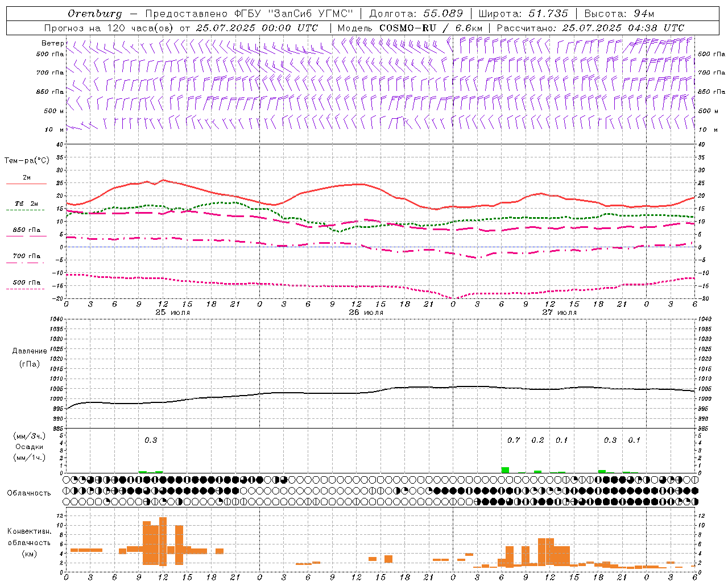Click the (мм/3ч.) precipitation unit label
The height and width of the screenshot is (582, 728).
29,436
